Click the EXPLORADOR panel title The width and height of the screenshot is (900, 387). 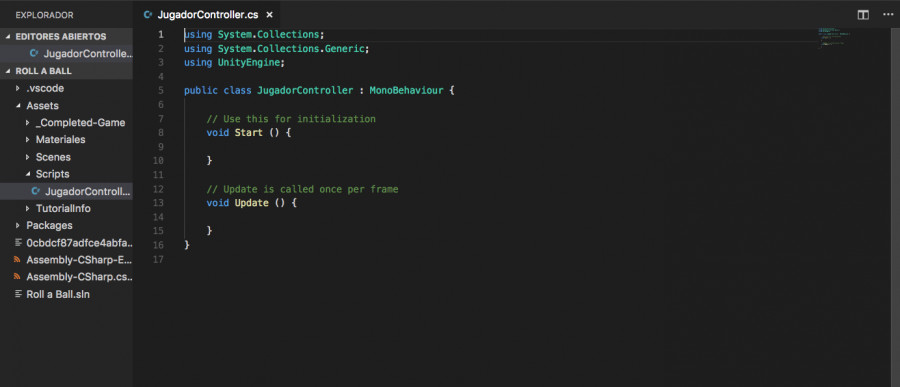coord(44,15)
